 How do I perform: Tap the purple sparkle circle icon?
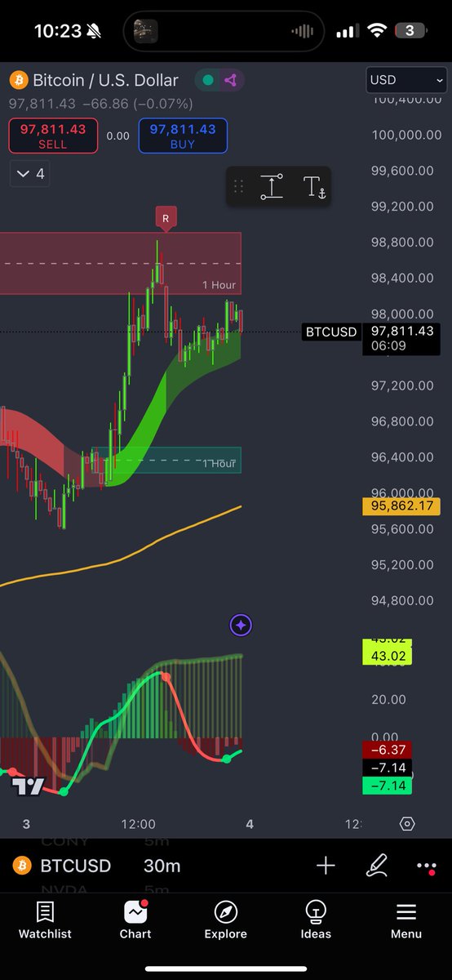click(241, 626)
